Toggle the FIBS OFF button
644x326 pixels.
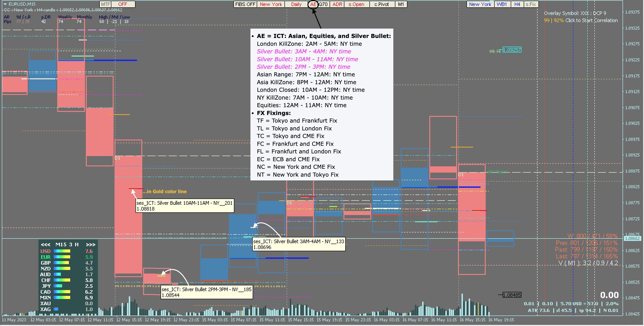click(245, 4)
